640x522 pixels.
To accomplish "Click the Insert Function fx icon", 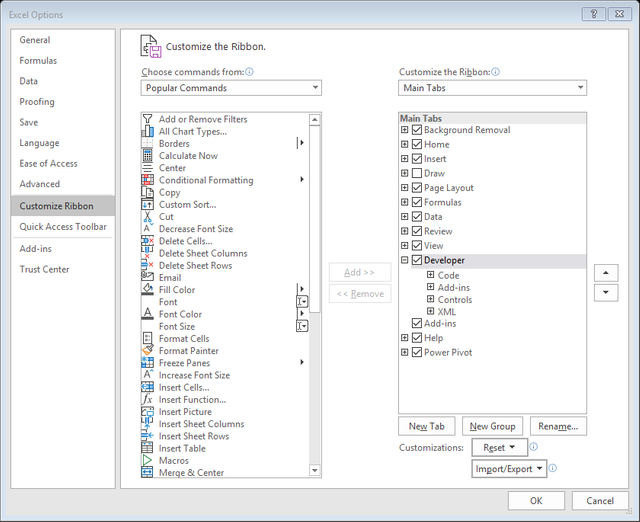I will pos(147,399).
